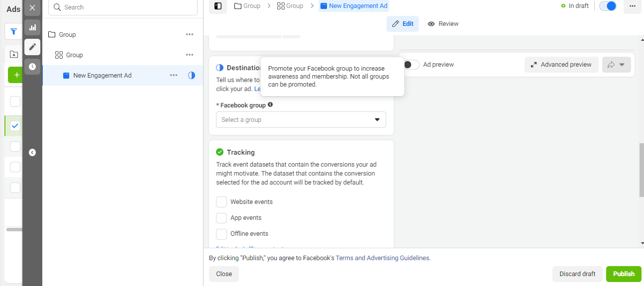
Task: Open the Select a group dropdown
Action: [x=301, y=119]
